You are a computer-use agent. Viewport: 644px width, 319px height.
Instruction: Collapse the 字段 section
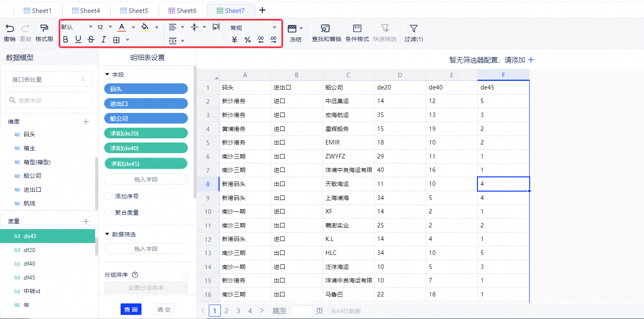[x=107, y=75]
